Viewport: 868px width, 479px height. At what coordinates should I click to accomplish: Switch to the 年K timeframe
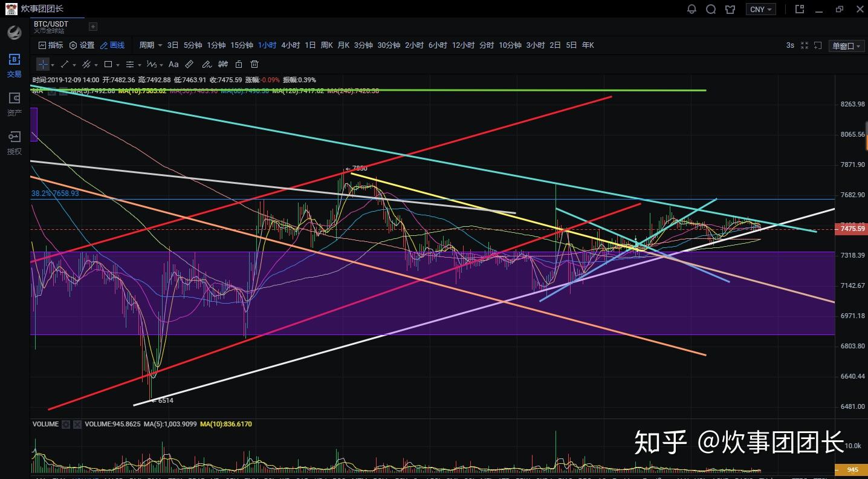coord(588,45)
